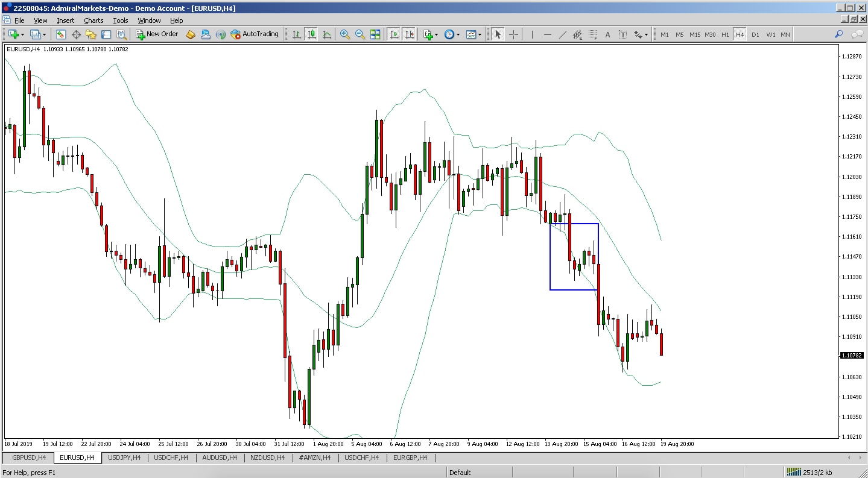Zoom out on the chart

(360, 34)
